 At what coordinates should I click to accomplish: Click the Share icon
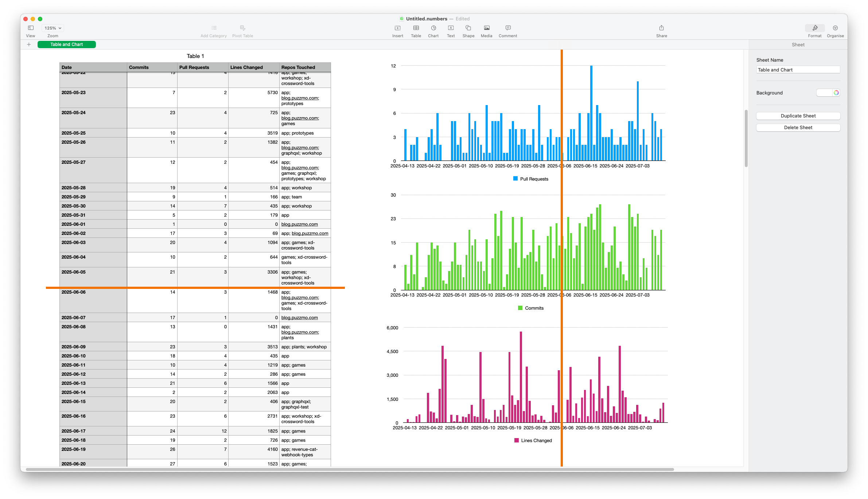point(661,28)
